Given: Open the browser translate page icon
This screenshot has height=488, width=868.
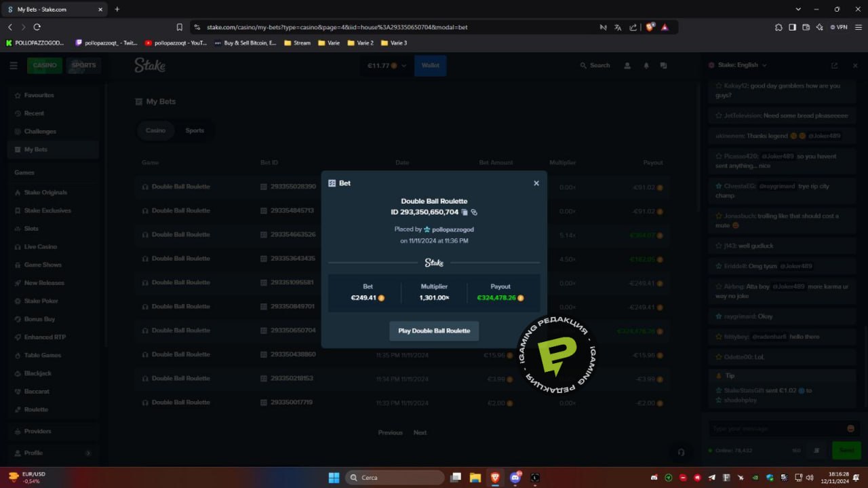Looking at the screenshot, I should pyautogui.click(x=618, y=27).
